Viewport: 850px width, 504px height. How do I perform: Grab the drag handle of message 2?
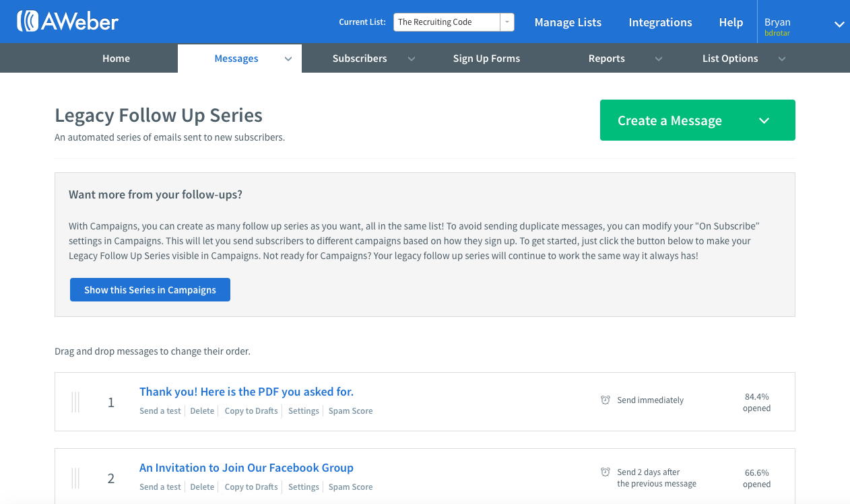click(x=75, y=478)
